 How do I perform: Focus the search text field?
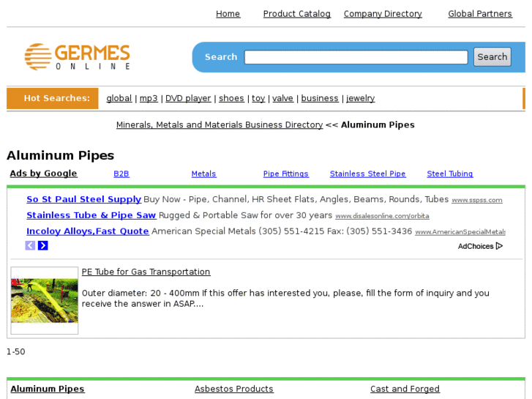click(x=356, y=57)
